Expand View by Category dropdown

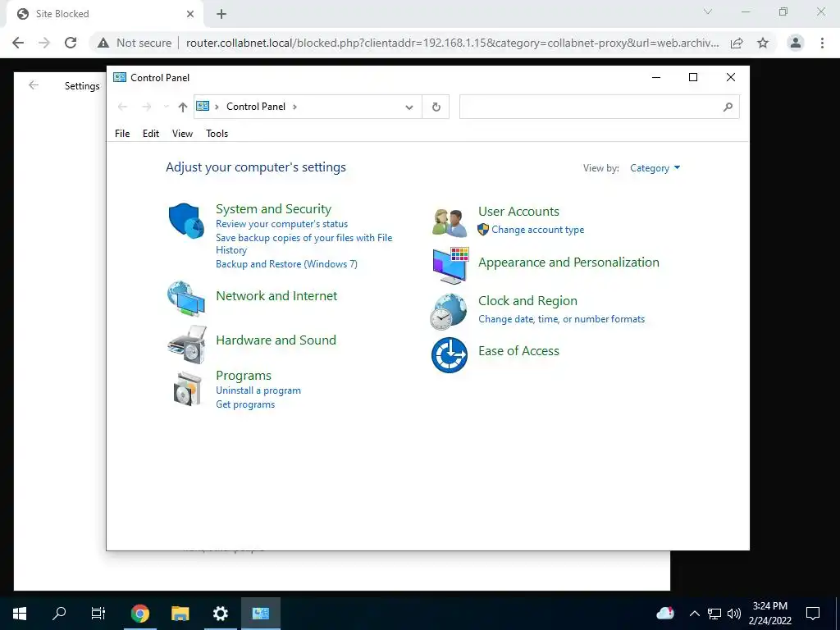[655, 168]
